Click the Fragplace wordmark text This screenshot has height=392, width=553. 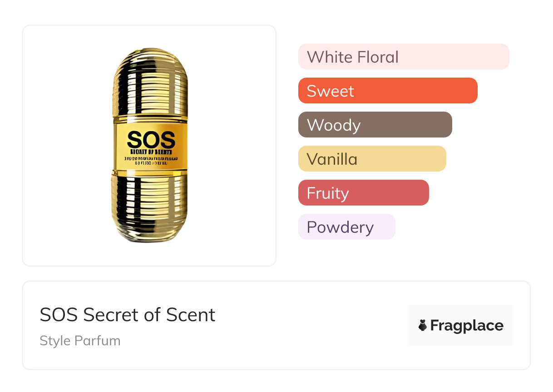(x=467, y=325)
